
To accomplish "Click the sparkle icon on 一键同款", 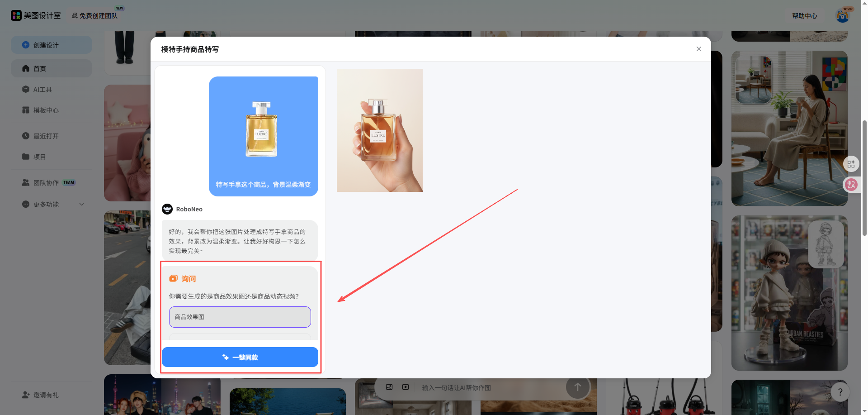I will [x=226, y=357].
